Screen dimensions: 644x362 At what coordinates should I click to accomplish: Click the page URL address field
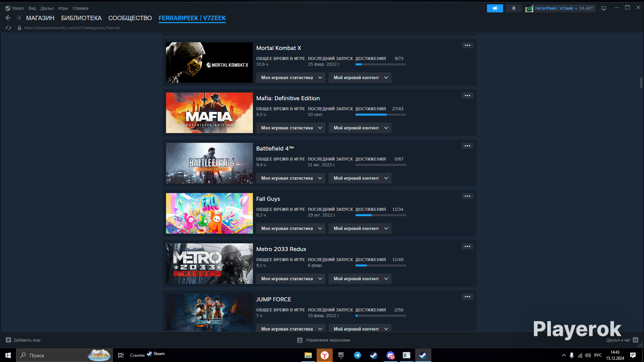tap(72, 28)
